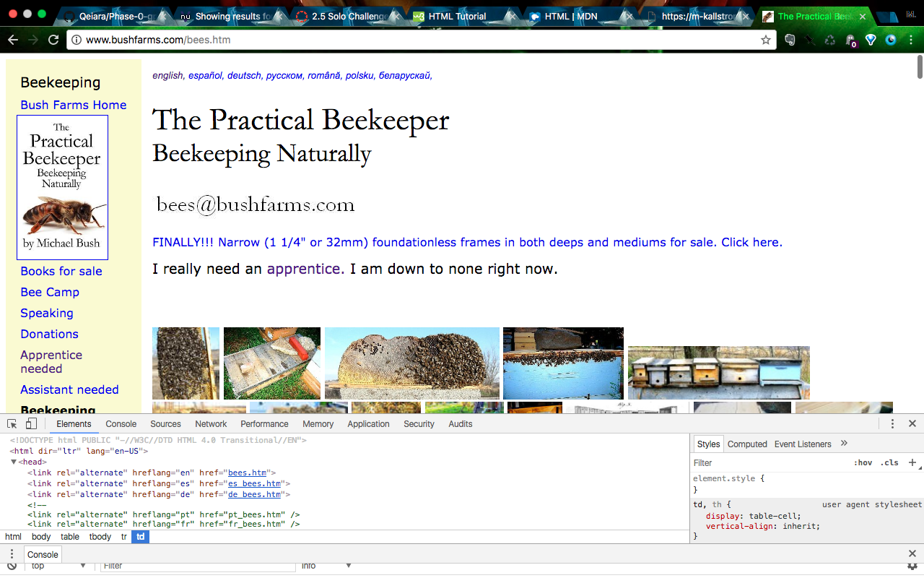Toggle the device toolbar icon

coord(31,424)
